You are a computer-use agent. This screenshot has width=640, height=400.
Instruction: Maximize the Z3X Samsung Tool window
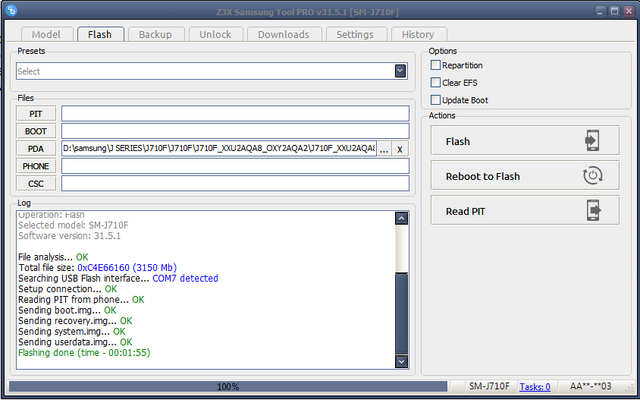click(x=615, y=11)
